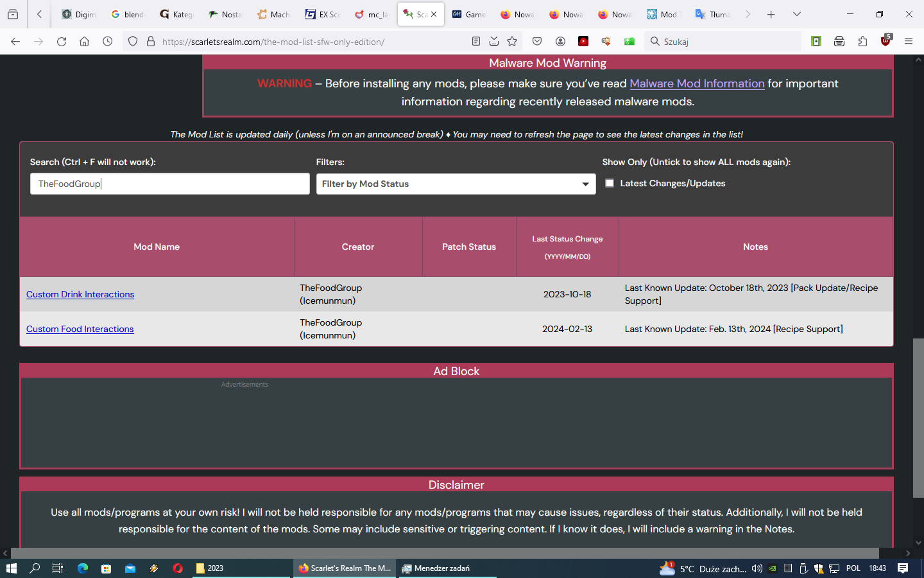924x578 pixels.
Task: Open a new browser tab
Action: (771, 14)
